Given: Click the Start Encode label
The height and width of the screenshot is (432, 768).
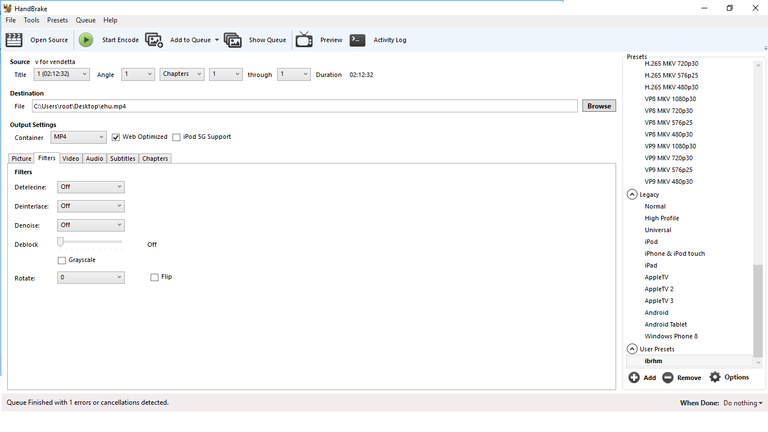Looking at the screenshot, I should (x=120, y=40).
